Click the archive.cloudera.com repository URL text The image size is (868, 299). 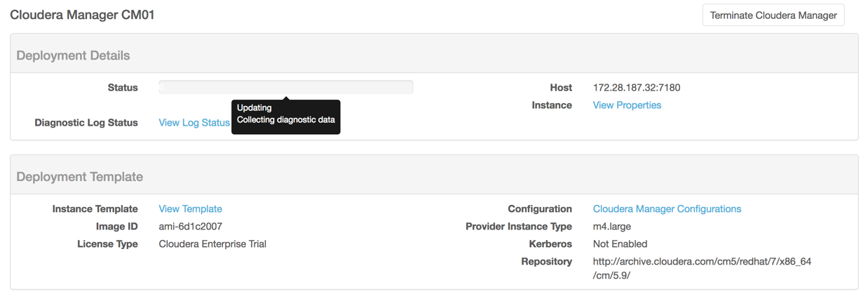click(x=702, y=269)
